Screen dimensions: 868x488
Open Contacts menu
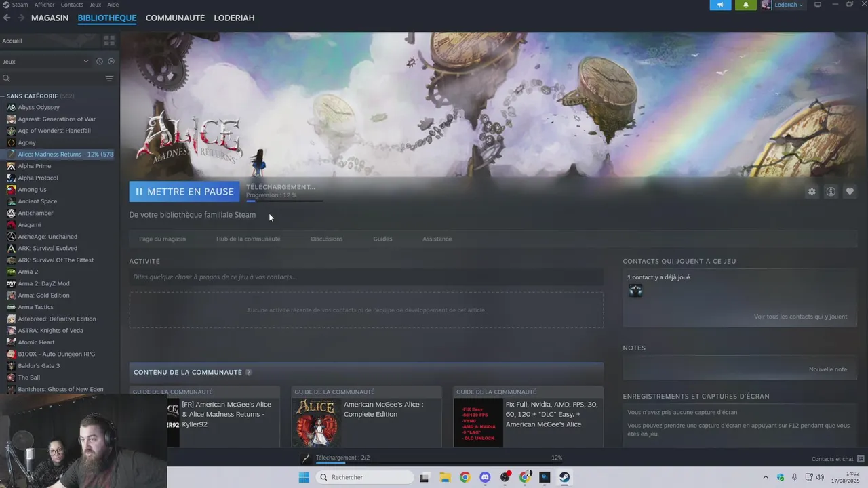coord(72,5)
